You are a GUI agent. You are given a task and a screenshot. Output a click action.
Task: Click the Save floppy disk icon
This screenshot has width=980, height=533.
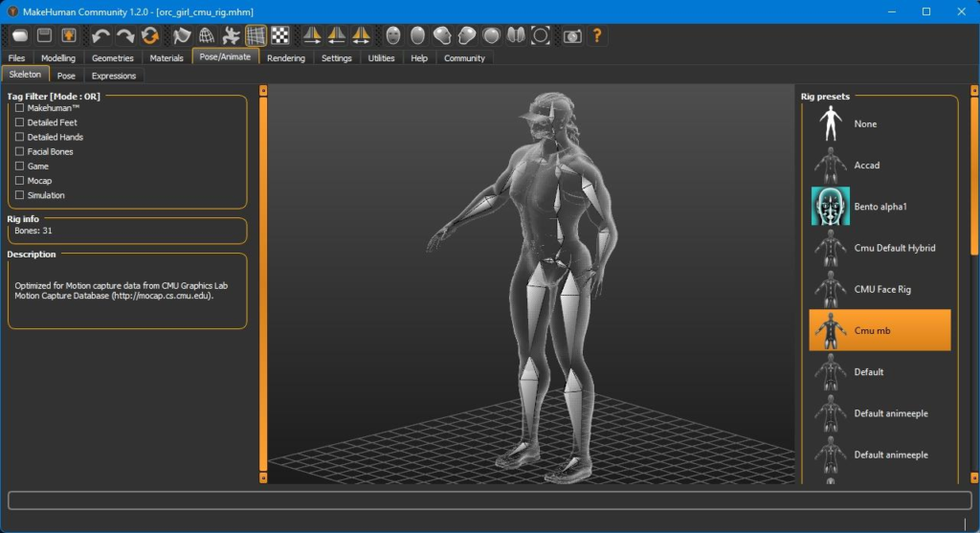[x=44, y=35]
